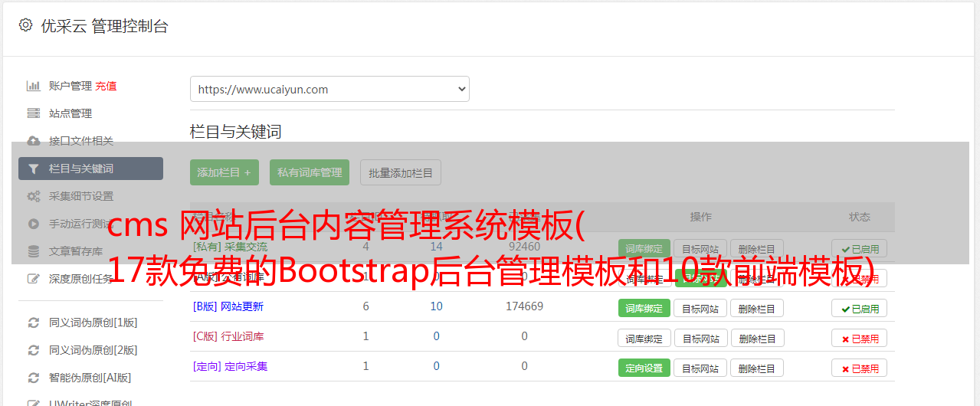Click 删除栏目 in the 网站更新 row
This screenshot has width=980, height=406.
[x=757, y=309]
